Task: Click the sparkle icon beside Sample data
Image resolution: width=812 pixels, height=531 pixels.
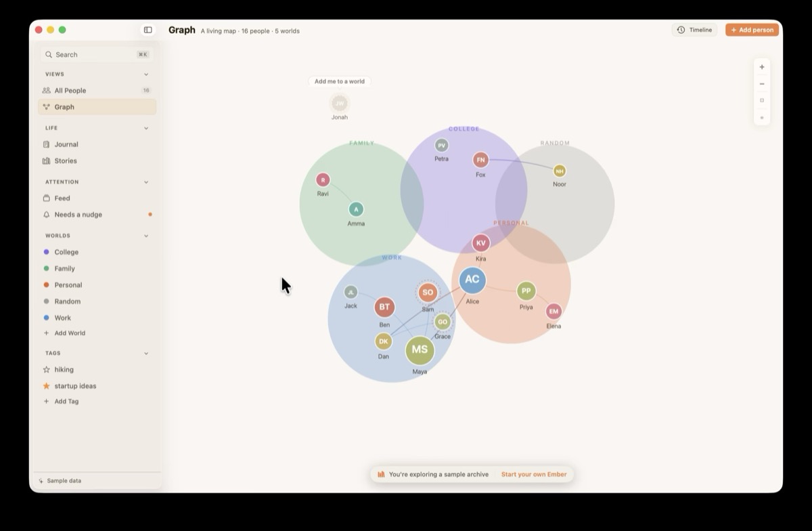Action: pyautogui.click(x=41, y=481)
